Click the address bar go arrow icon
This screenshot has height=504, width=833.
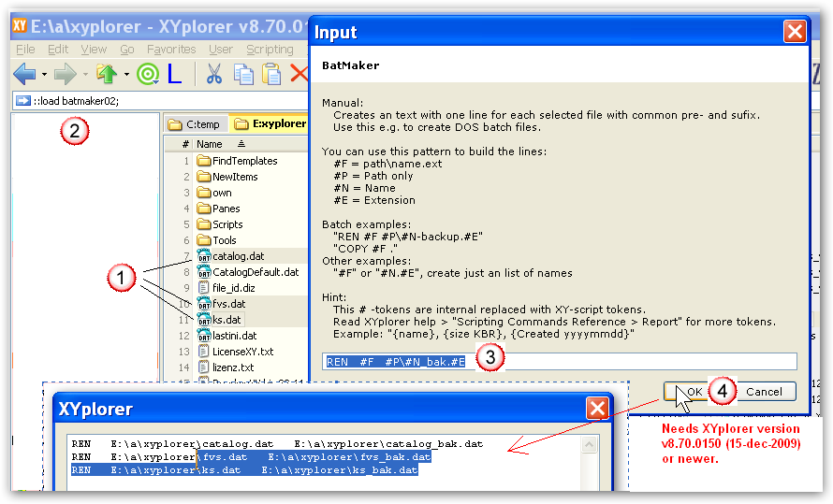pyautogui.click(x=22, y=101)
